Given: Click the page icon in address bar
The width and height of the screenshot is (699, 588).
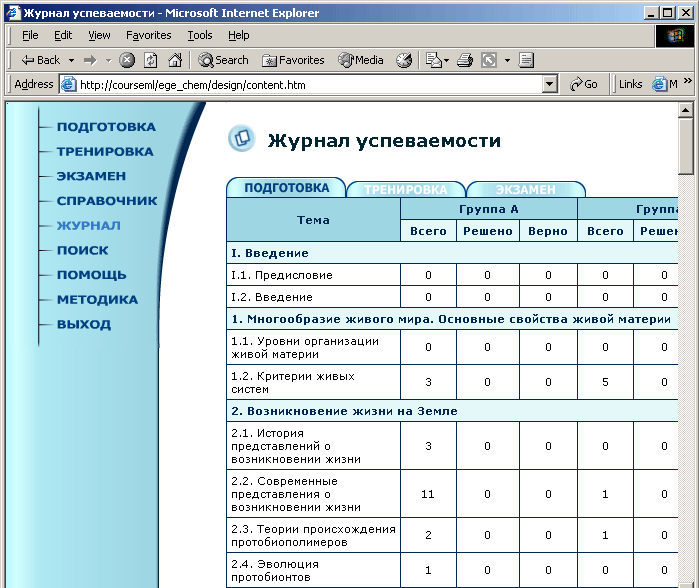Looking at the screenshot, I should (68, 84).
